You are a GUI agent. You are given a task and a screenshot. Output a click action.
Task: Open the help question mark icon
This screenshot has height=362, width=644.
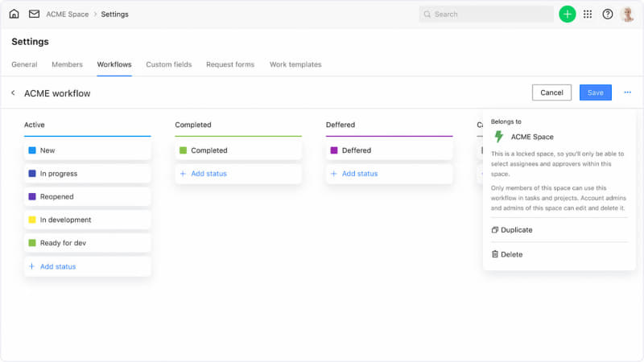coord(608,14)
